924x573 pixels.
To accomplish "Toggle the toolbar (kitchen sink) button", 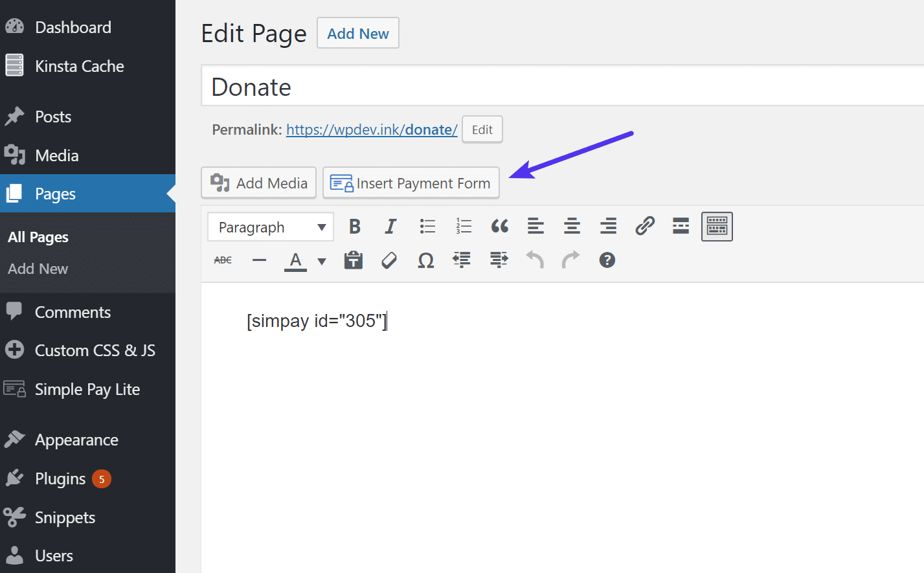I will click(717, 227).
